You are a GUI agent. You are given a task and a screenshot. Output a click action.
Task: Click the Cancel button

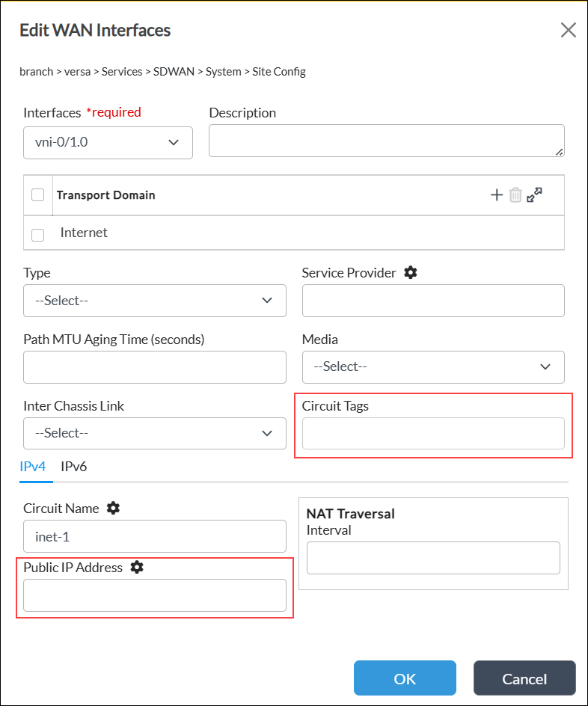(x=524, y=678)
